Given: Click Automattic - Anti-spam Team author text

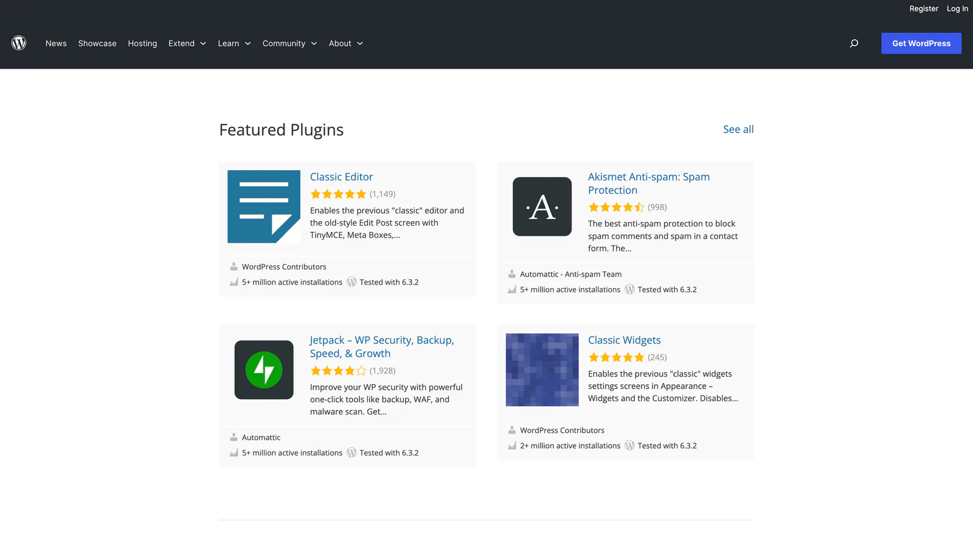Looking at the screenshot, I should [x=570, y=274].
